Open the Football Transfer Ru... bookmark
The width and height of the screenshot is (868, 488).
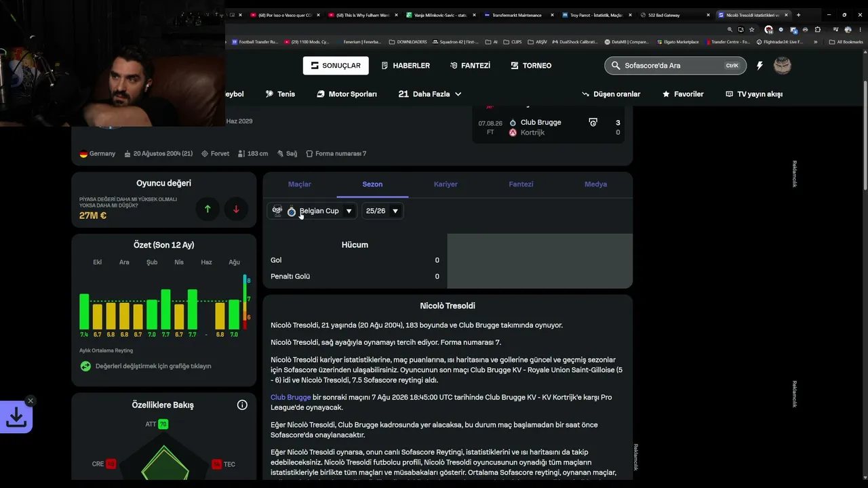click(x=255, y=42)
